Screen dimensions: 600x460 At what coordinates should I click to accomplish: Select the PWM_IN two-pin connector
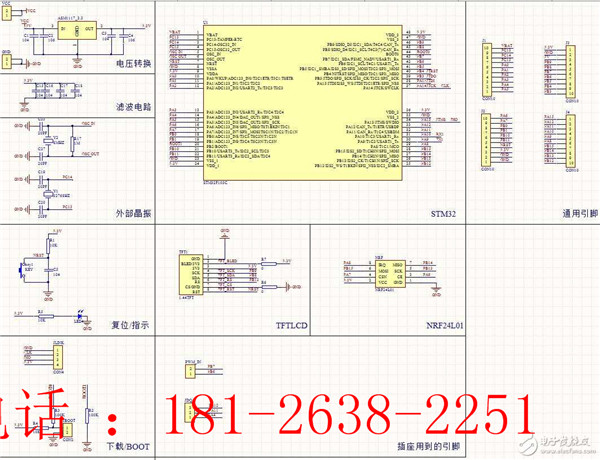tap(190, 371)
